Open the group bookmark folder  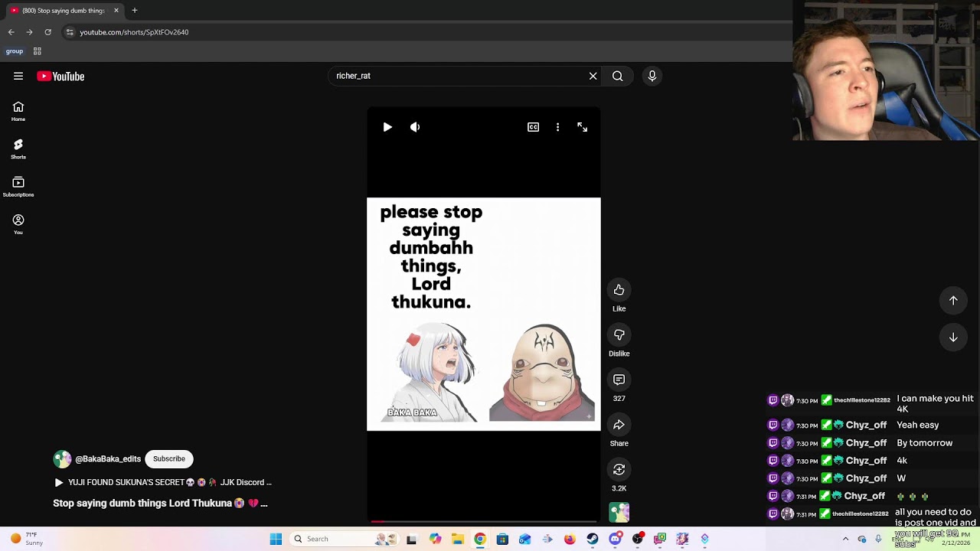coord(15,51)
